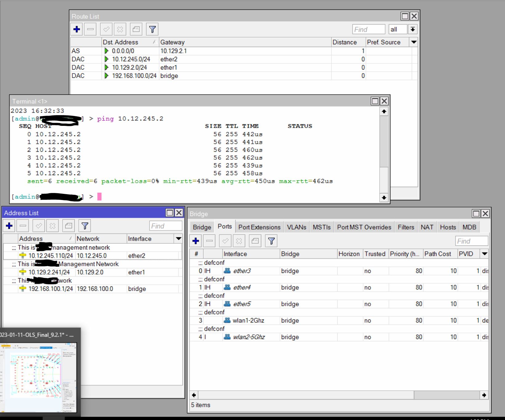Add a new bridge port
The height and width of the screenshot is (420, 505).
coord(196,241)
